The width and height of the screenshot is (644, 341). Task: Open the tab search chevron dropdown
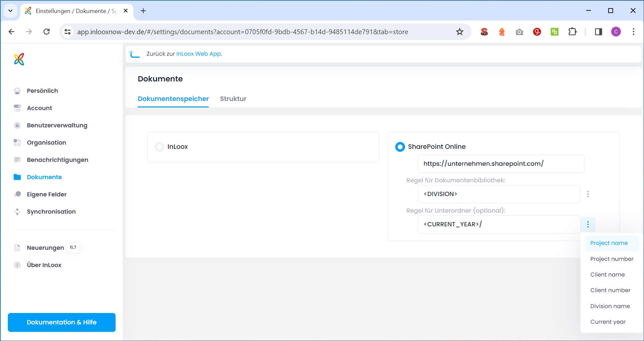click(x=10, y=11)
